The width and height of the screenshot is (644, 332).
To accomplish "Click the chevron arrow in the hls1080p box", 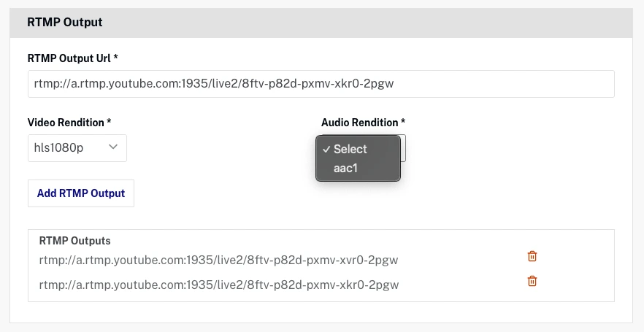I will coord(113,147).
